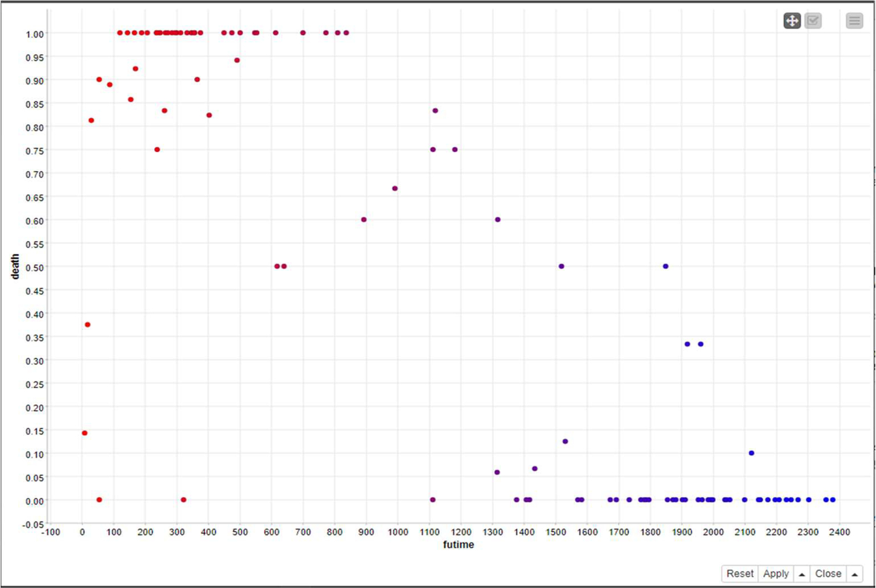Select the point at death 0.125 near futime 1530
This screenshot has height=588, width=876.
point(565,441)
